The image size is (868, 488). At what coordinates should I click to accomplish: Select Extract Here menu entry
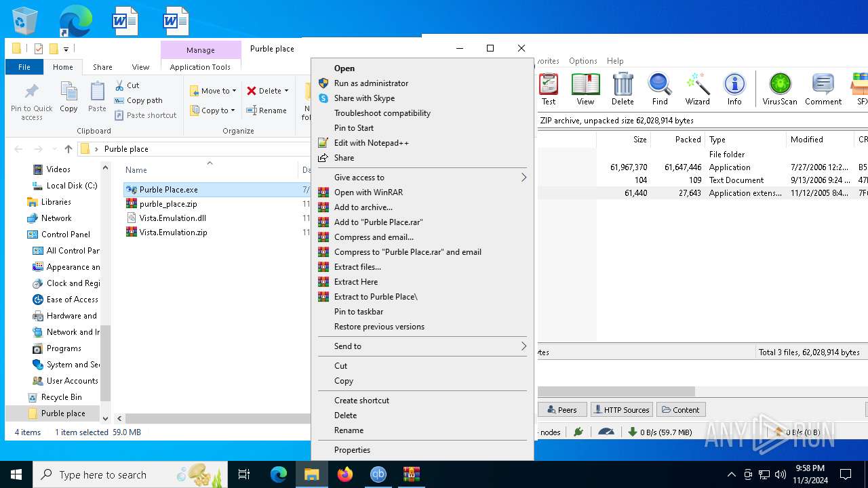[x=422, y=282]
